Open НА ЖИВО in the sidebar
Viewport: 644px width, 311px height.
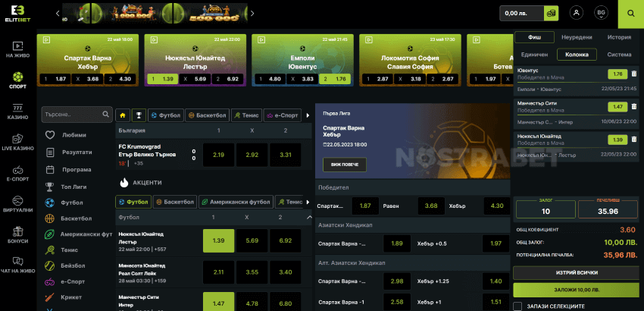coord(17,50)
